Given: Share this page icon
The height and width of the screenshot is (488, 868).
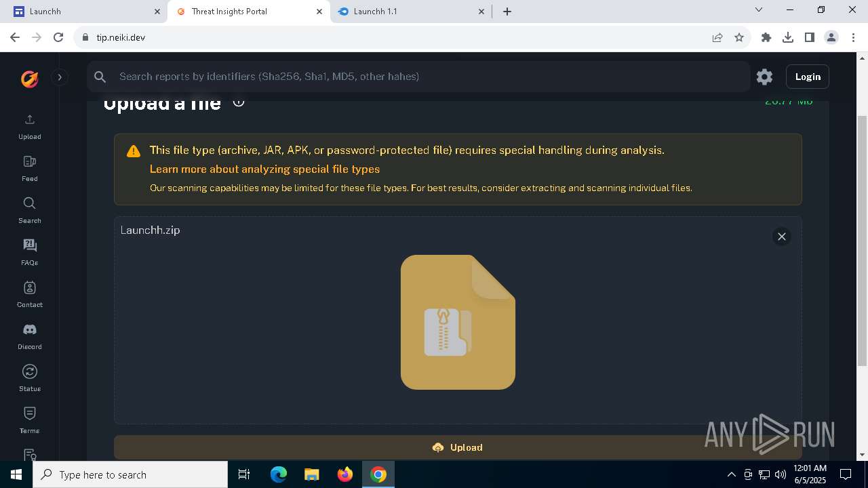Looking at the screenshot, I should click(x=717, y=37).
